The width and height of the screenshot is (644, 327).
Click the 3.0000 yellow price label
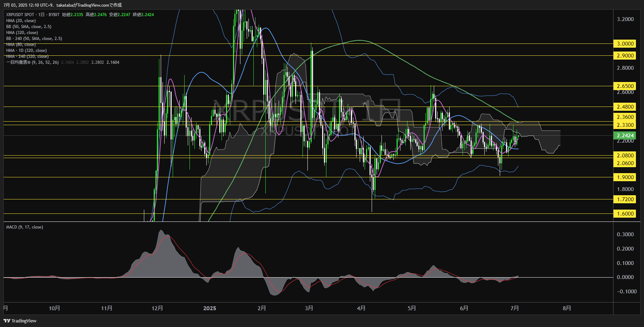(625, 44)
